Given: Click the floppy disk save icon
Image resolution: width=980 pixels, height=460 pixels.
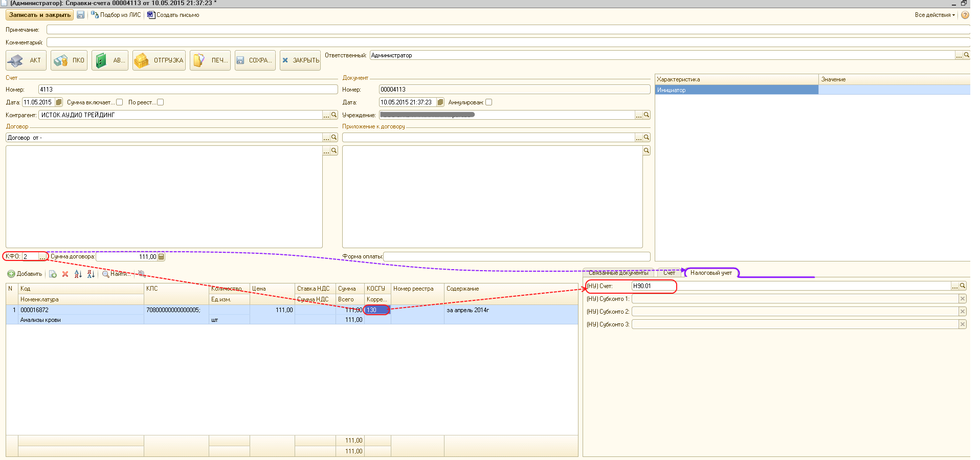Looking at the screenshot, I should [80, 15].
